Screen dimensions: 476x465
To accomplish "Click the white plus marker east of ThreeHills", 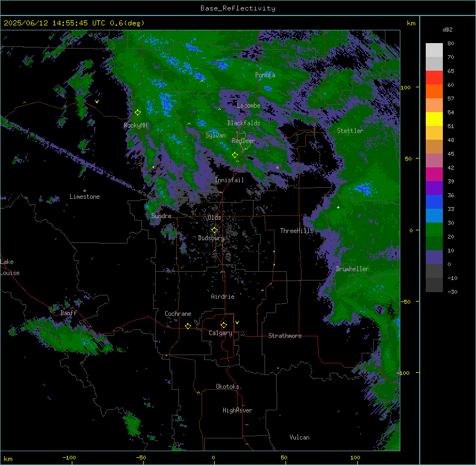I will tap(338, 207).
